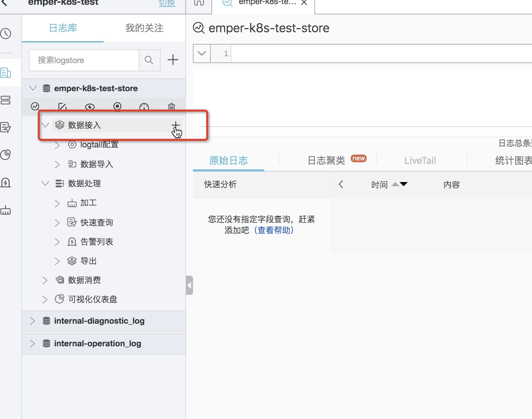The height and width of the screenshot is (419, 532).
Task: Expand the internal-operation_log logstore
Action: 33,344
